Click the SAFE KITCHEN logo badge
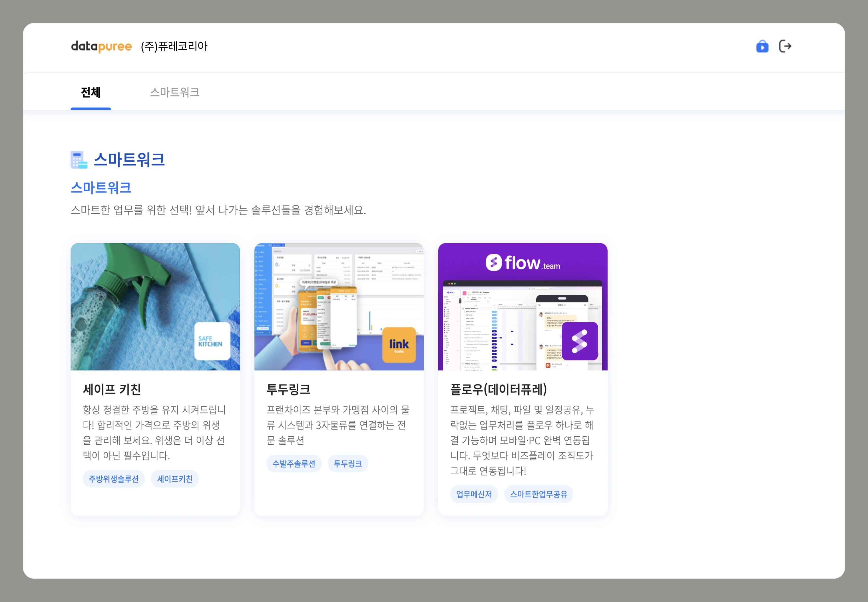868x602 pixels. (212, 341)
